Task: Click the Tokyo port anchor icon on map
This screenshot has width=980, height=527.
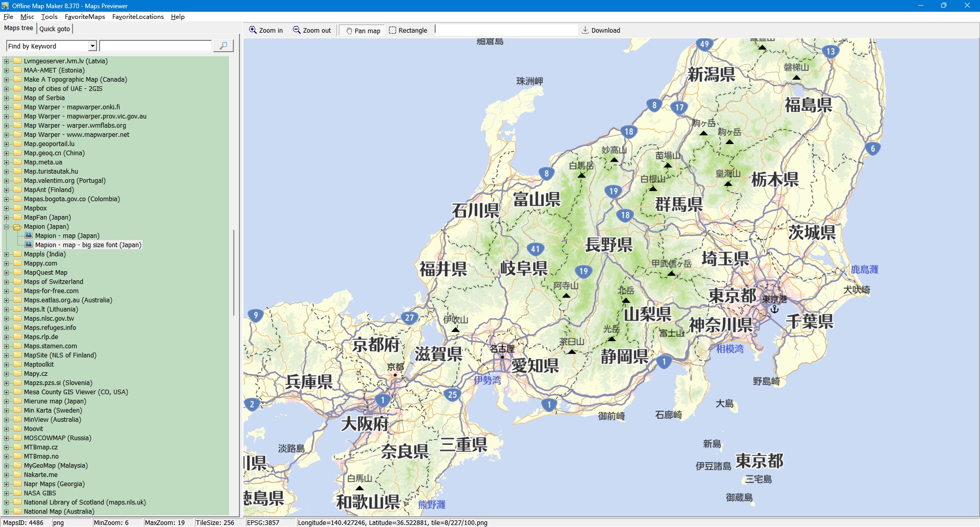Action: pyautogui.click(x=774, y=309)
